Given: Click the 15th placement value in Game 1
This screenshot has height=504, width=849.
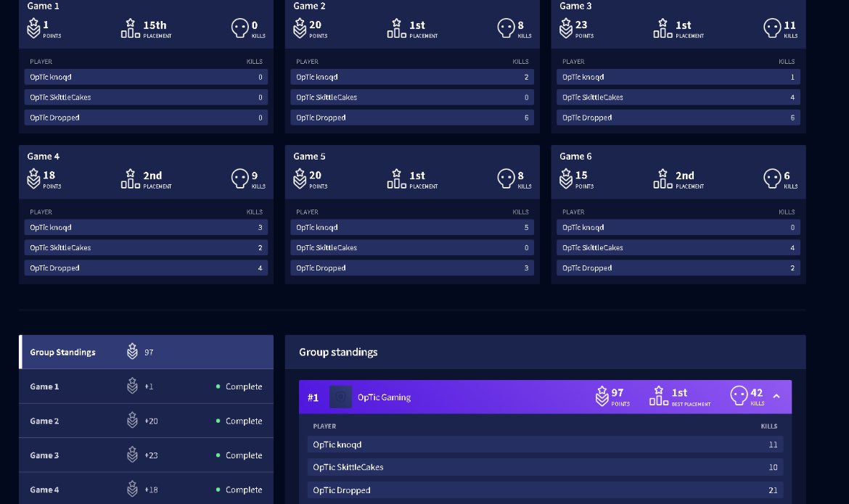Looking at the screenshot, I should (x=155, y=25).
